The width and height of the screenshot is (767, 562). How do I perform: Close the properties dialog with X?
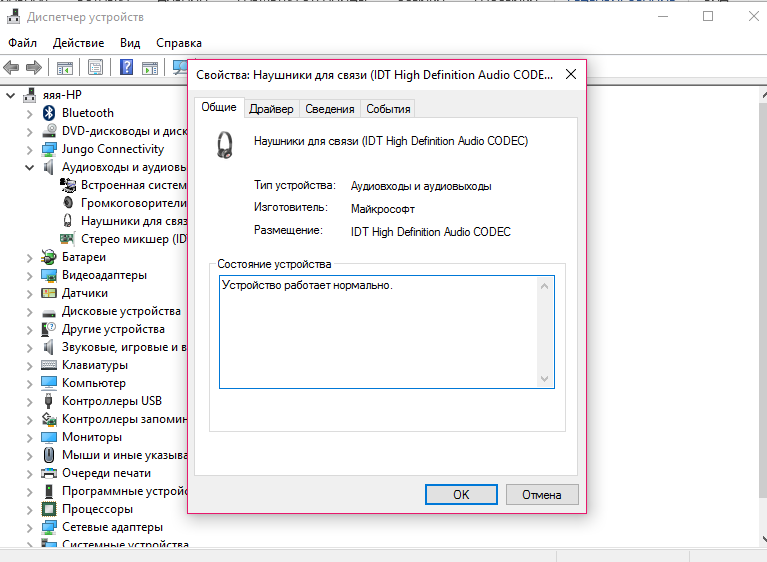pyautogui.click(x=570, y=74)
